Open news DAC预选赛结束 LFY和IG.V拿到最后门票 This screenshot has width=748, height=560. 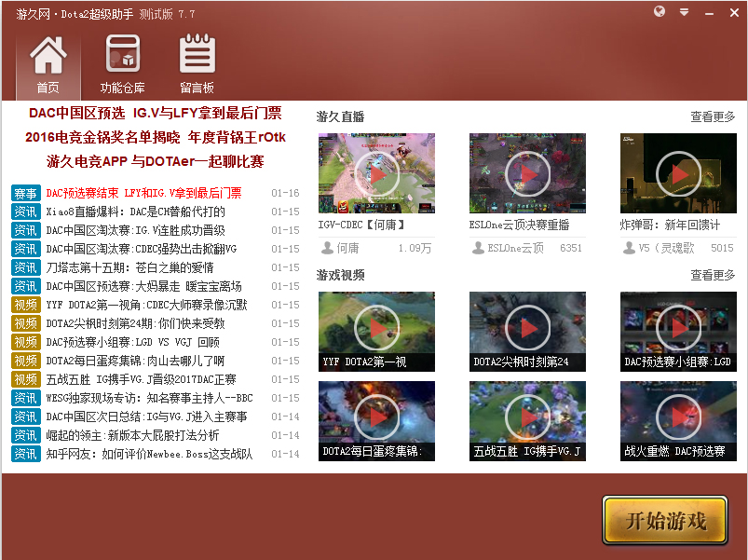143,193
